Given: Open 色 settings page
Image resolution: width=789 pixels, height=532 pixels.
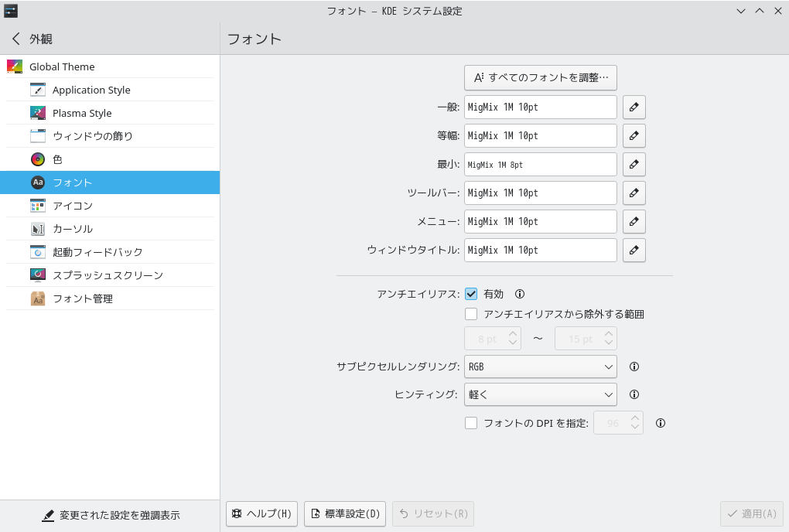Looking at the screenshot, I should tap(110, 159).
